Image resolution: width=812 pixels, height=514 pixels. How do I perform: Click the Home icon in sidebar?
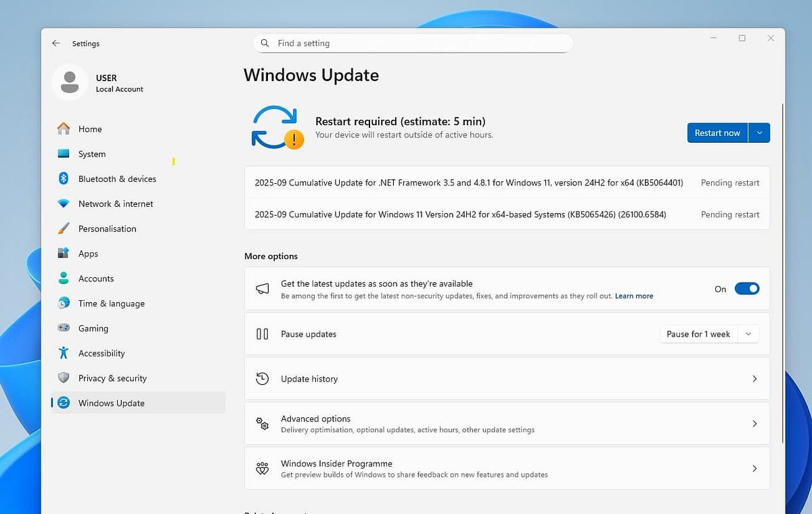click(x=64, y=128)
